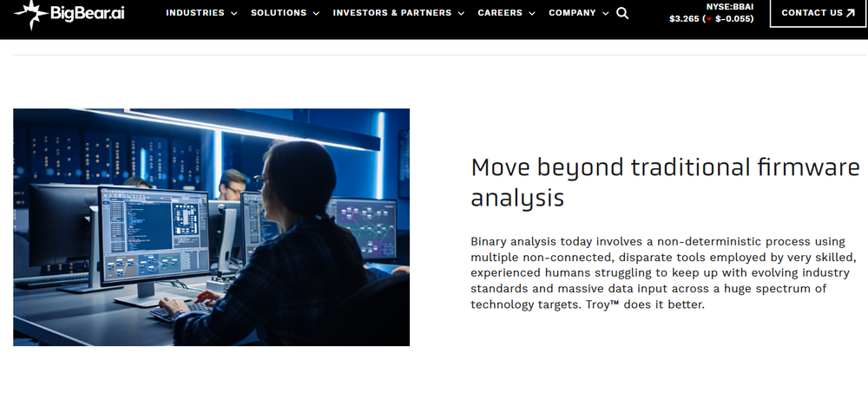Click the analyst workstation photo
The height and width of the screenshot is (393, 868).
click(212, 227)
